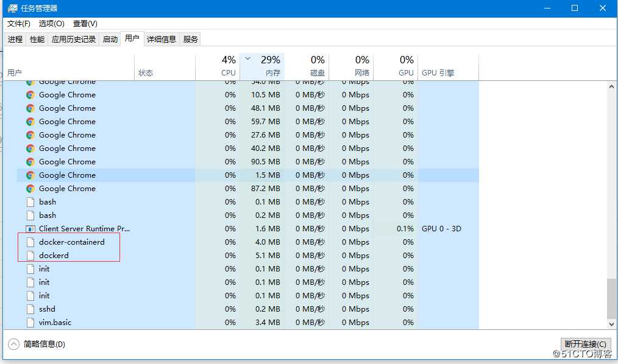Select the 用户 tab
Viewport: 618px width, 364px height.
tap(132, 38)
